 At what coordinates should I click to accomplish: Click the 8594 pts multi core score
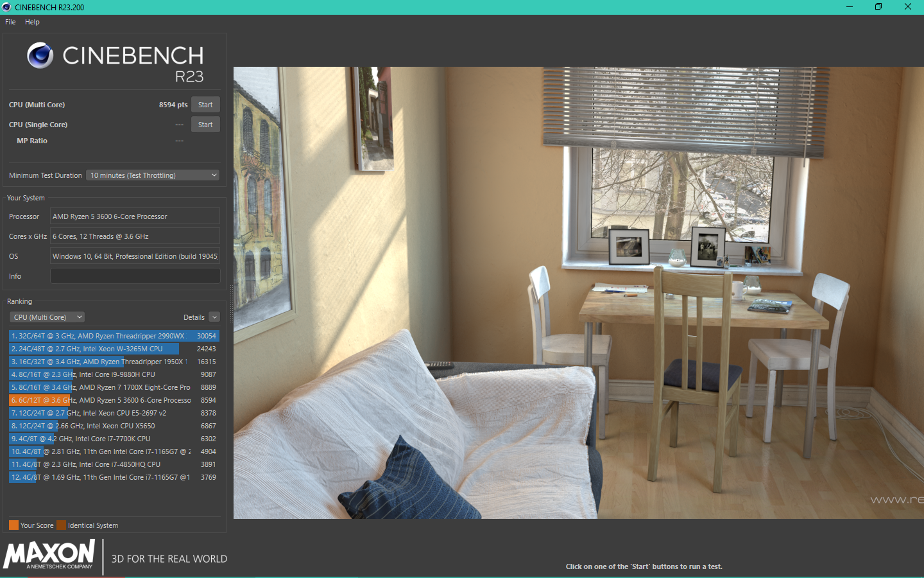click(x=173, y=105)
